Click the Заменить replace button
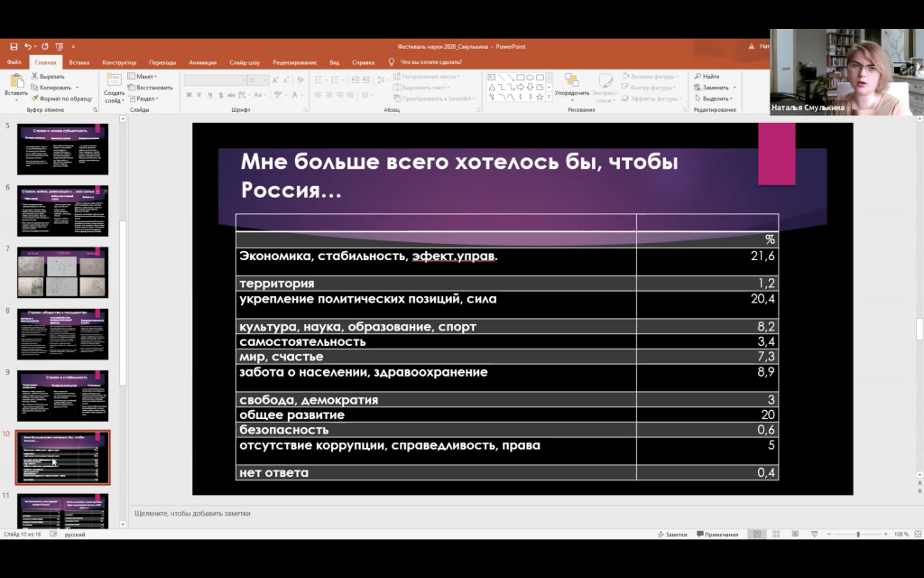Image resolution: width=924 pixels, height=578 pixels. click(x=716, y=88)
